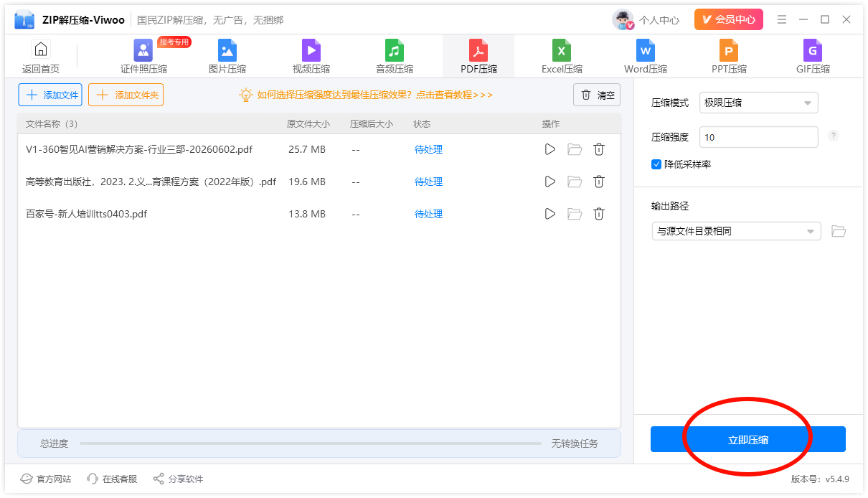Start compressing the 高等教育出版社 pdf
The image size is (868, 498).
click(x=550, y=182)
